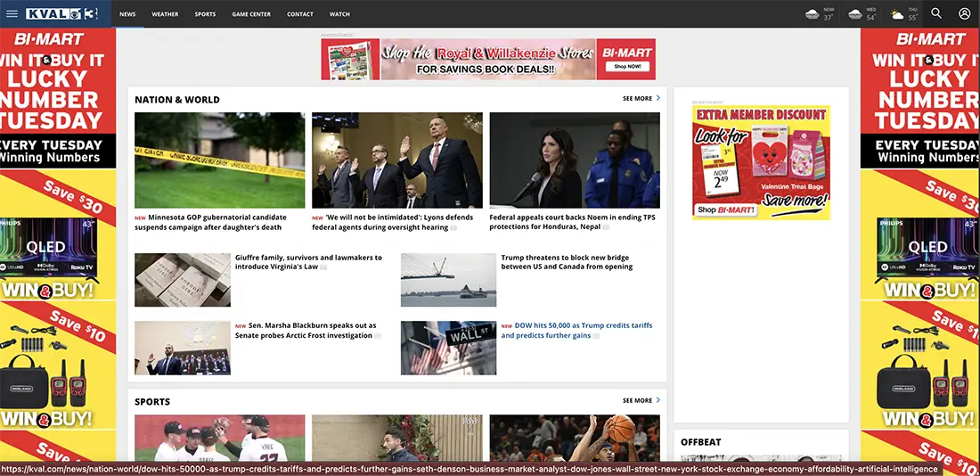The height and width of the screenshot is (476, 980).
Task: Click the bridge construction crane thumbnail
Action: (448, 280)
